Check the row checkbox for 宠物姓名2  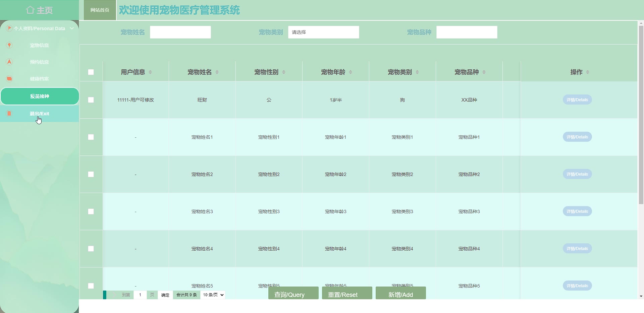pyautogui.click(x=91, y=174)
